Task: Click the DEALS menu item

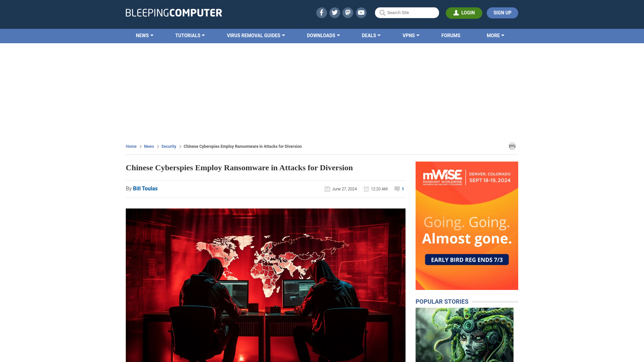Action: 371,35
